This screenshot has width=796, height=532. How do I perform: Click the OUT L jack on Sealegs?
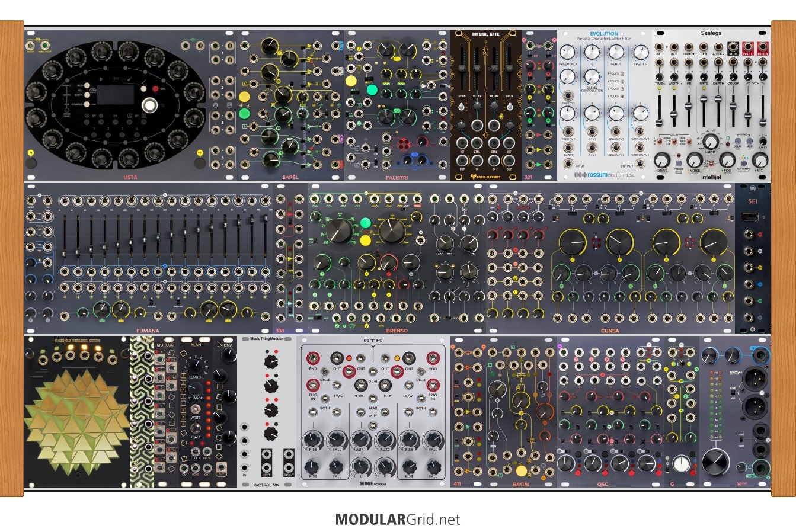click(x=747, y=47)
